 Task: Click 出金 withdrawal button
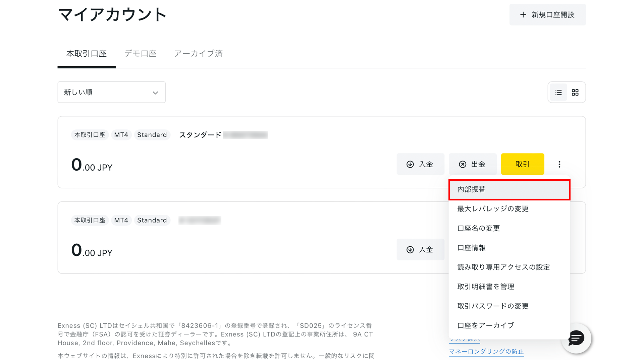(x=472, y=164)
